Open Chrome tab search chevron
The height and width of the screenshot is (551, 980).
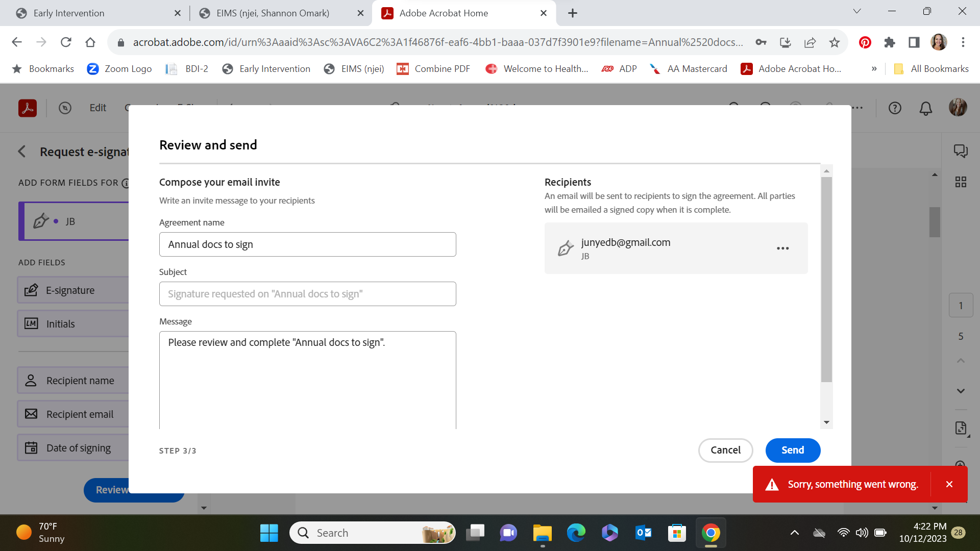click(857, 11)
